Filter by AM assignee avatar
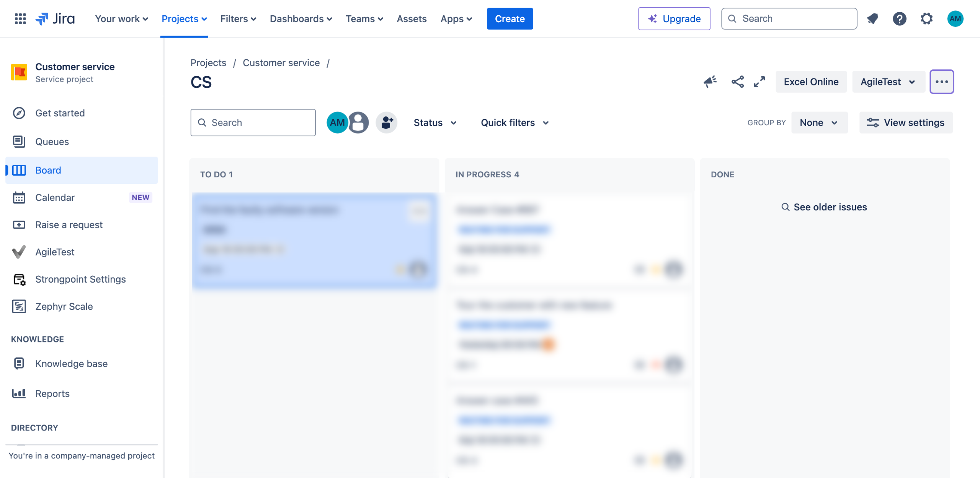 [x=336, y=123]
